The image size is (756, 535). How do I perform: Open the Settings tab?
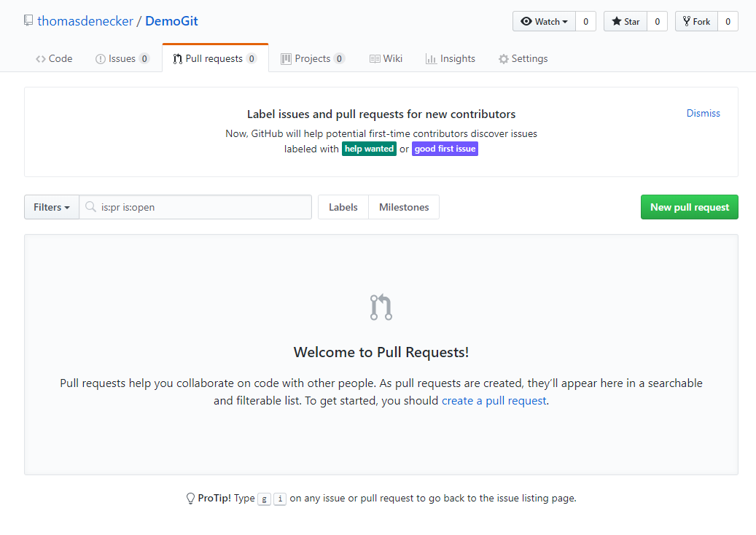[x=523, y=59]
